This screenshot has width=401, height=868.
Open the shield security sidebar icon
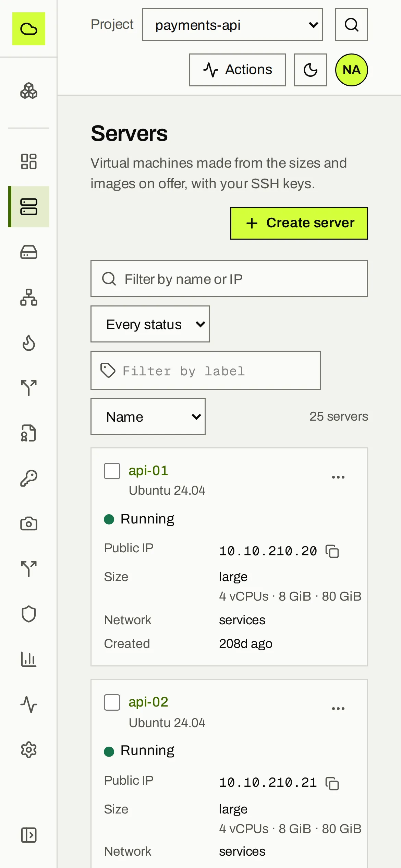pyautogui.click(x=29, y=614)
